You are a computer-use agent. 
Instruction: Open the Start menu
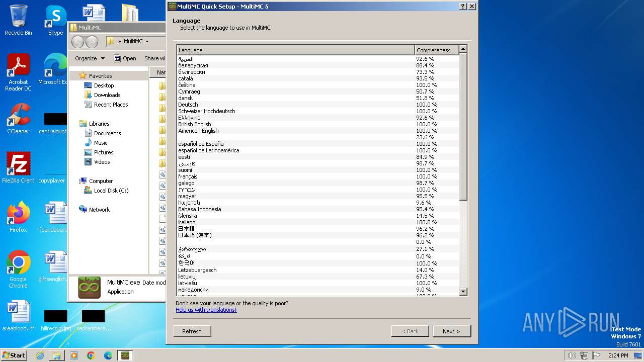coord(14,355)
